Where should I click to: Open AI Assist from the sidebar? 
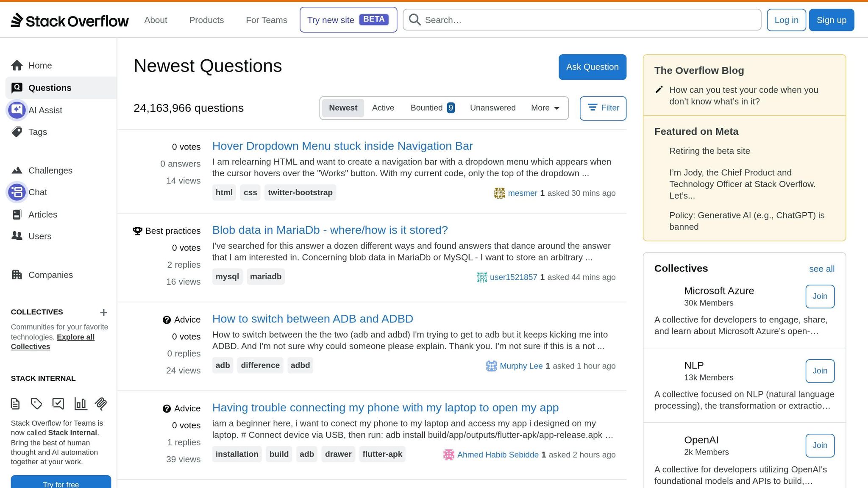point(45,110)
